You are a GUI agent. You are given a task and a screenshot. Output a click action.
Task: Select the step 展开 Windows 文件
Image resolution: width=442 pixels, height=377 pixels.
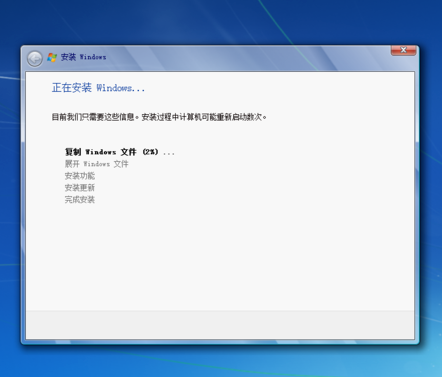(x=96, y=164)
